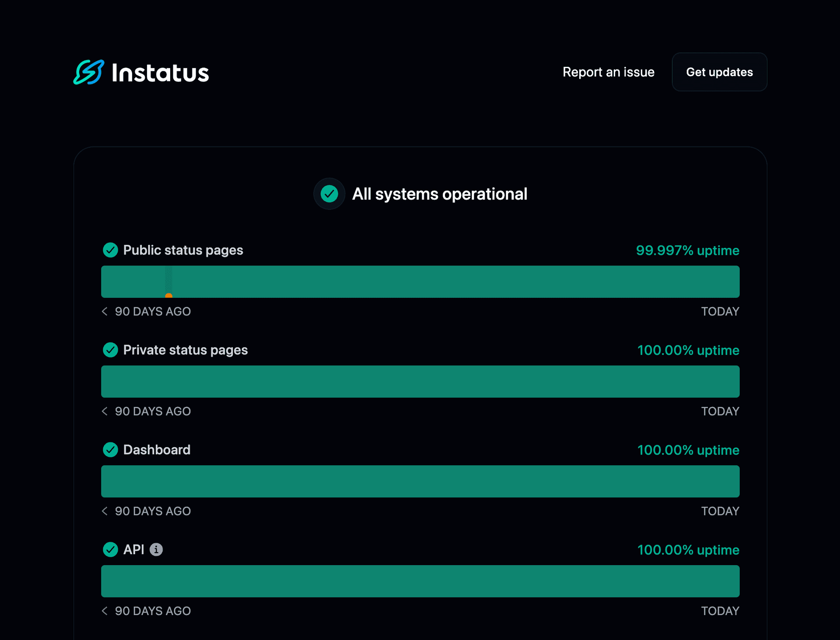Click the Dashboard service name
Screen dimensions: 840x640
click(157, 449)
